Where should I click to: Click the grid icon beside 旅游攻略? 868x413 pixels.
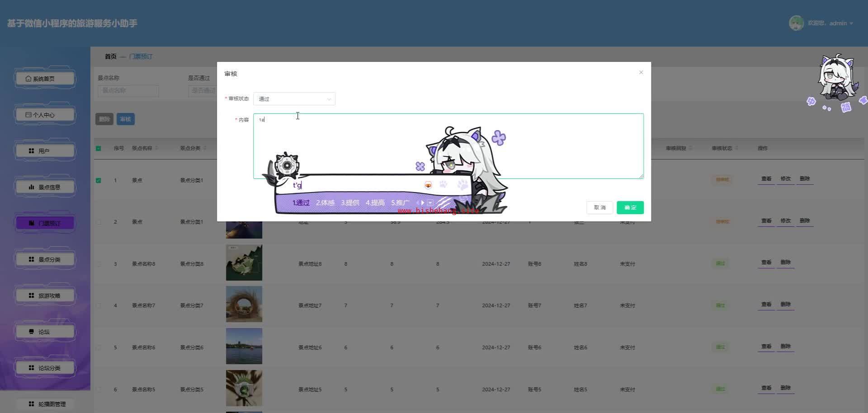tap(31, 296)
